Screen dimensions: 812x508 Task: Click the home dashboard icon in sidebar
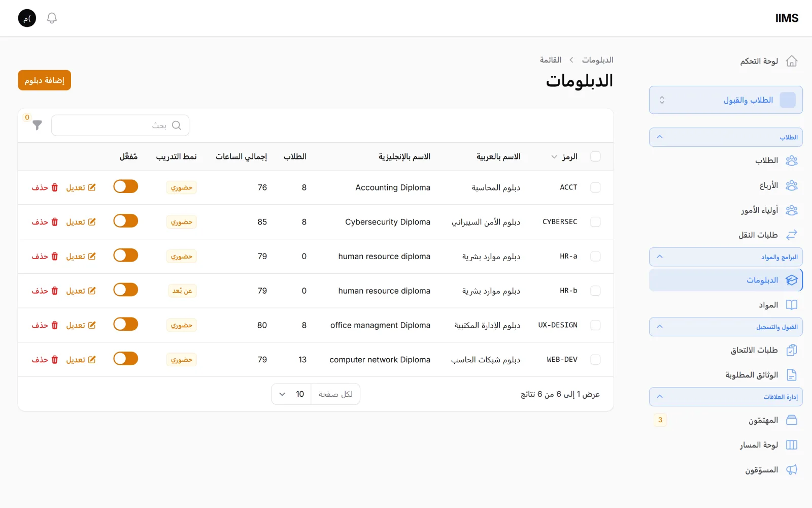pyautogui.click(x=792, y=61)
